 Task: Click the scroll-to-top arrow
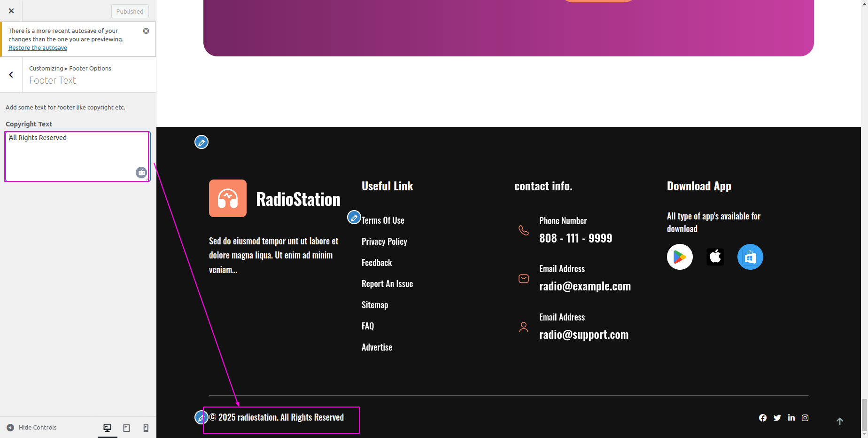(840, 422)
